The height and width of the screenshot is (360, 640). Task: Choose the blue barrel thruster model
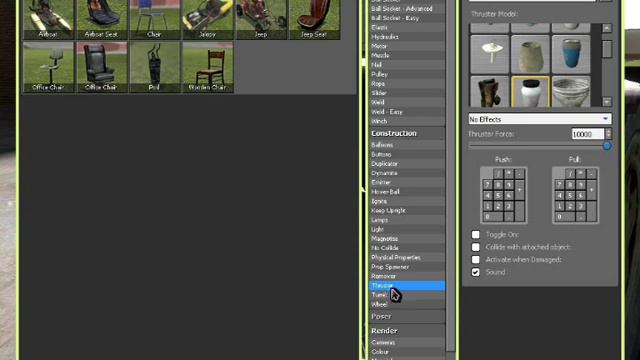point(571,54)
